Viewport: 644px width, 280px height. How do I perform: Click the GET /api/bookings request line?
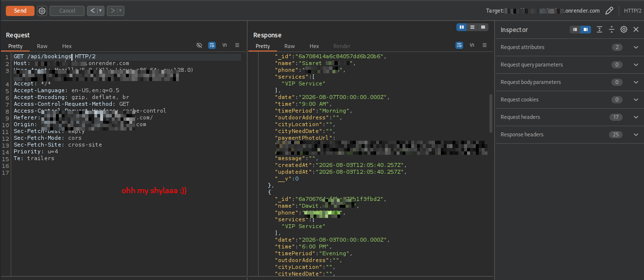click(54, 57)
